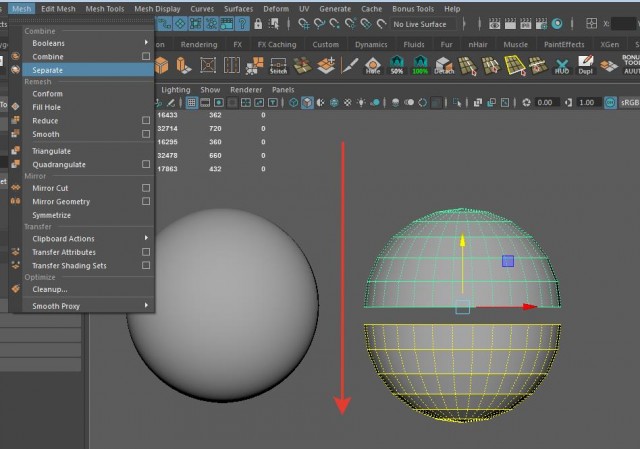Click the yellow-outlined grid shelf icon
The height and width of the screenshot is (449, 640).
coord(515,65)
